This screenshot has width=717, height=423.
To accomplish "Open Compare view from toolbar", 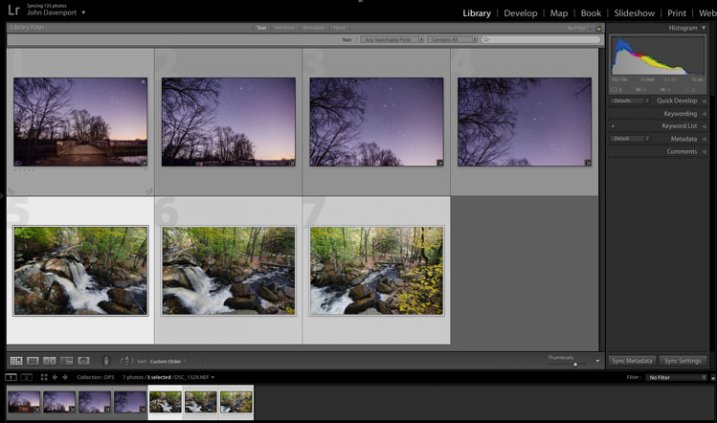I will click(x=50, y=361).
